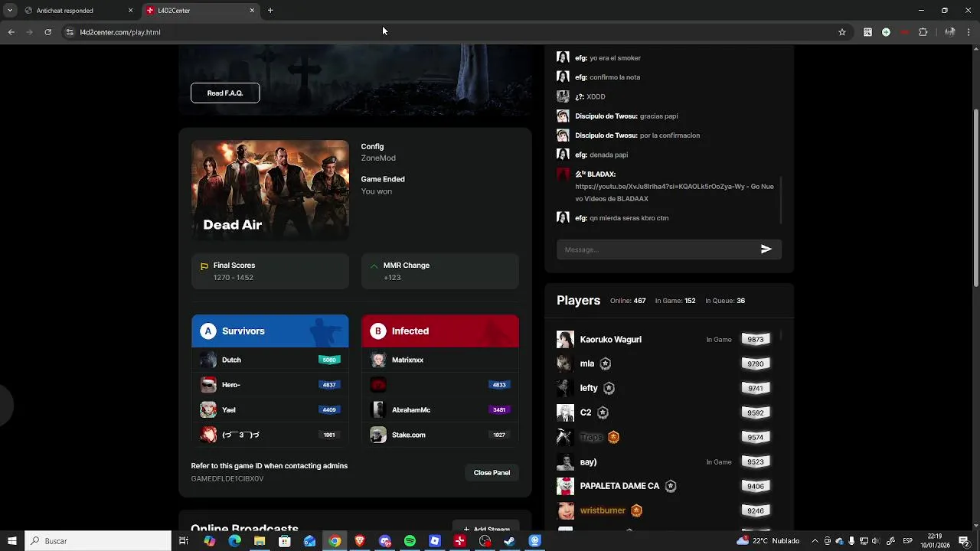This screenshot has width=980, height=551.
Task: Open Kaoruko Waguri's avatar
Action: point(565,339)
